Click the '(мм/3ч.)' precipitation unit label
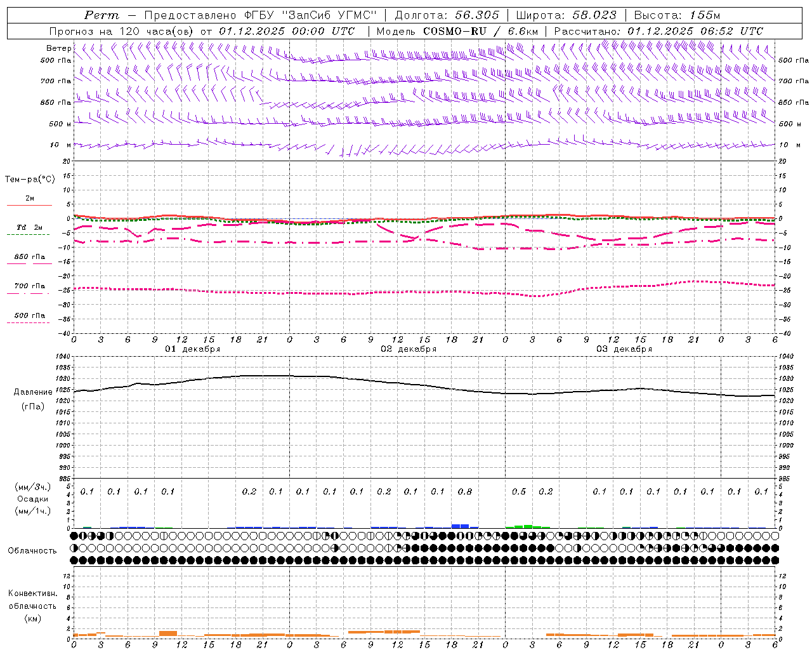Image resolution: width=812 pixels, height=650 pixels. [x=33, y=487]
